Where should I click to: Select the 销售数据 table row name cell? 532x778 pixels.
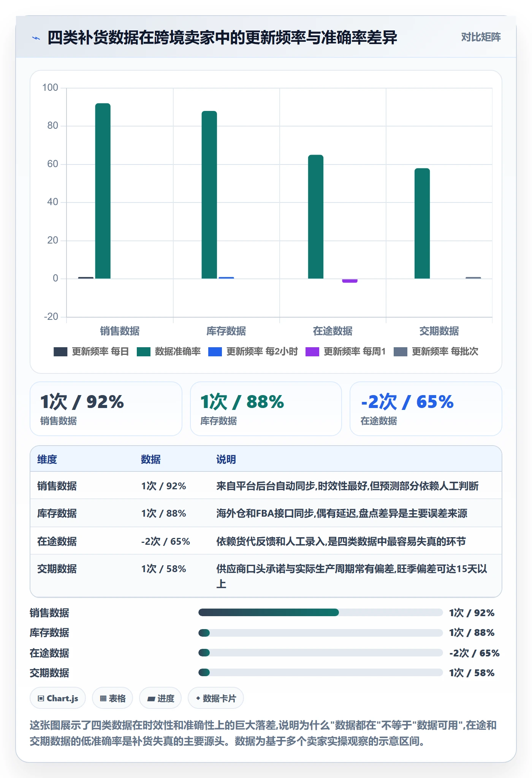(x=57, y=486)
